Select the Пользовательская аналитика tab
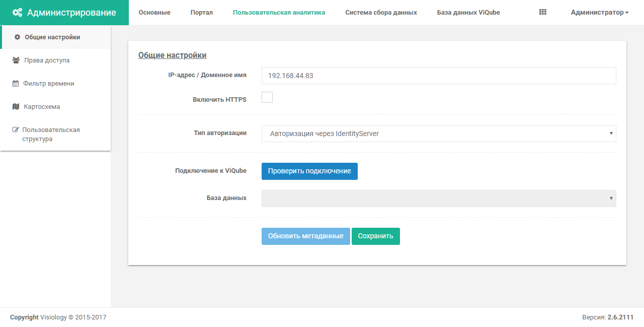 point(279,13)
